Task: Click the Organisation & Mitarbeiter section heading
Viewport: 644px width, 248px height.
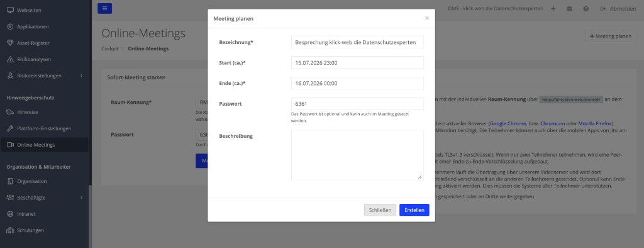Action: 38,167
